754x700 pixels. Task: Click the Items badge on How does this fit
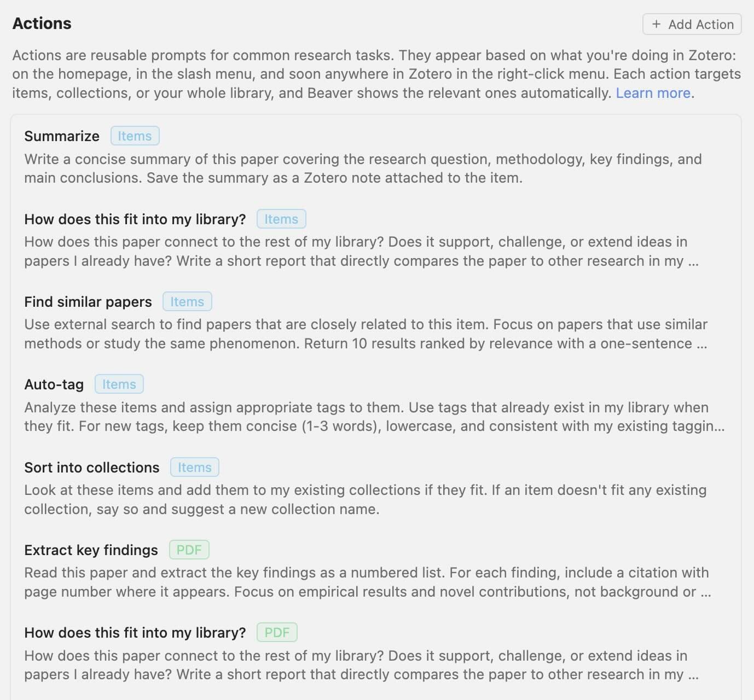coord(281,219)
